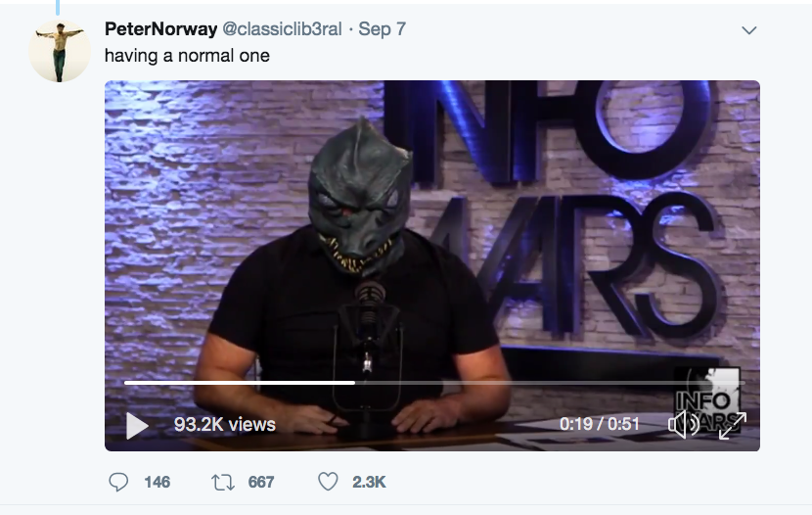Click the tweet text 'having a normal one'

tap(187, 56)
